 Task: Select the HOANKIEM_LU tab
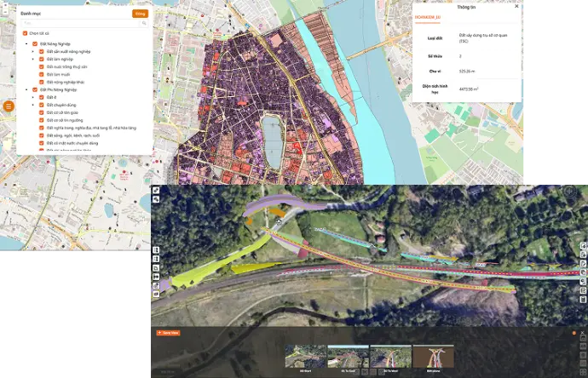427,16
